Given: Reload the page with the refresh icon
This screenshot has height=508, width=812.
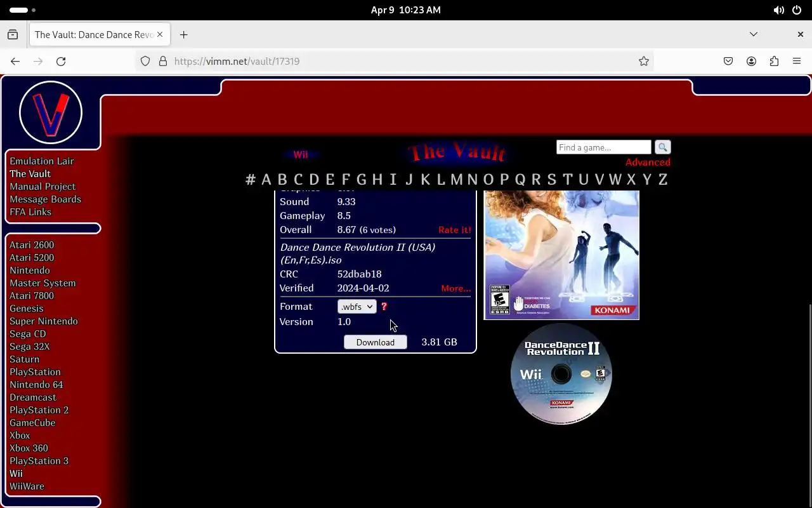Looking at the screenshot, I should point(61,61).
